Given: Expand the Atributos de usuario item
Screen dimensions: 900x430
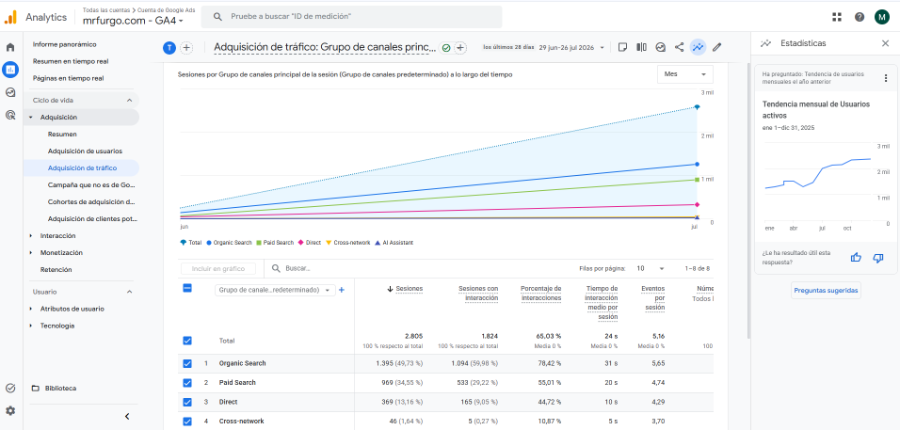Looking at the screenshot, I should [31, 308].
